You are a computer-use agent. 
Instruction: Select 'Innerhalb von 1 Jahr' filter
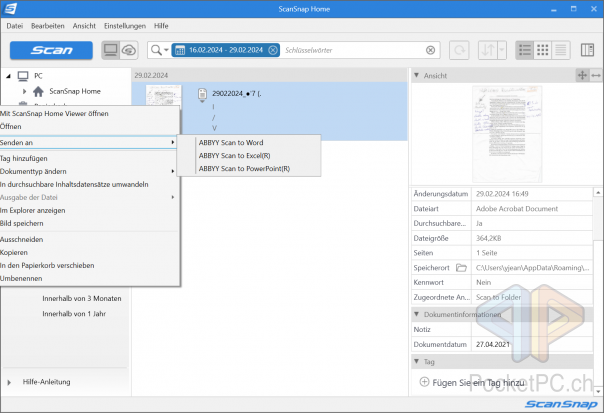coord(74,314)
